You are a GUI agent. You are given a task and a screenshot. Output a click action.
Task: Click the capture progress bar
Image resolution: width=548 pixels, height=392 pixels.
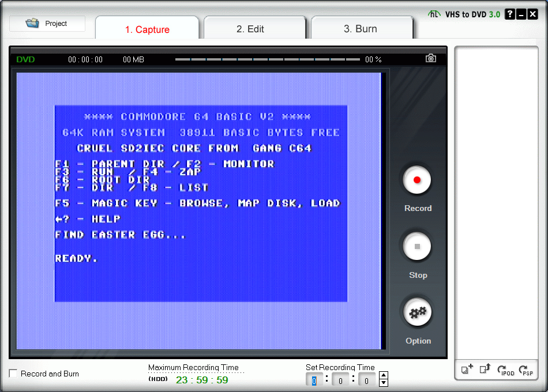(267, 59)
